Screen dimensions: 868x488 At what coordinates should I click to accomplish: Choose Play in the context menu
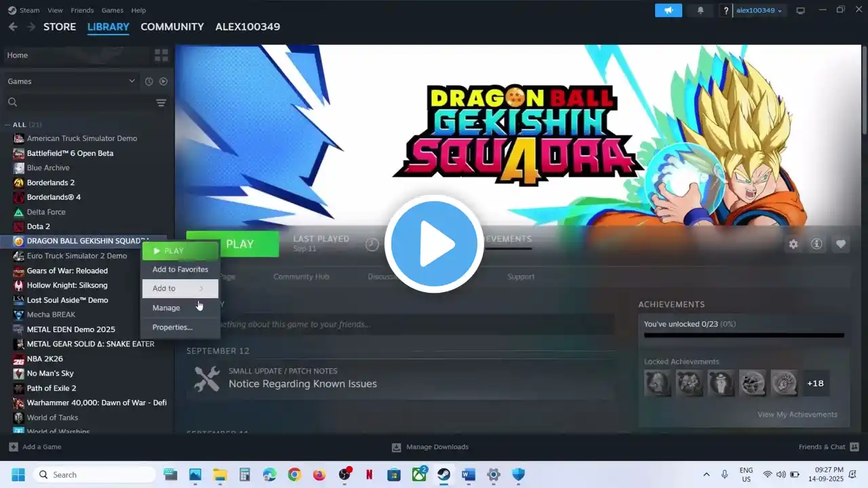180,251
